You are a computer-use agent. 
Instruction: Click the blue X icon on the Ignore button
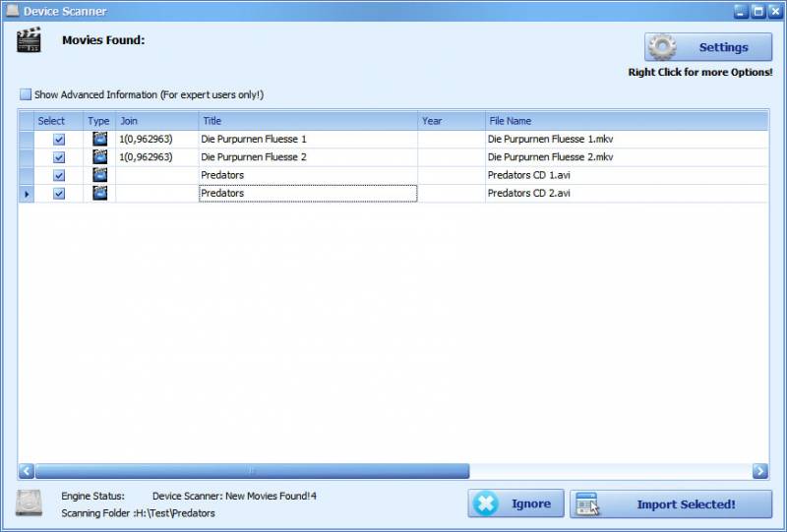click(485, 503)
